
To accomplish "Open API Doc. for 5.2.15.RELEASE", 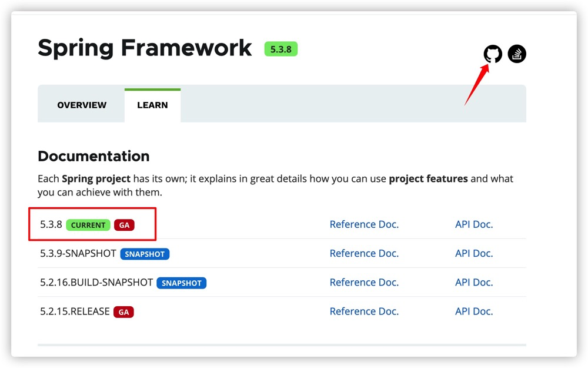I will pyautogui.click(x=474, y=311).
